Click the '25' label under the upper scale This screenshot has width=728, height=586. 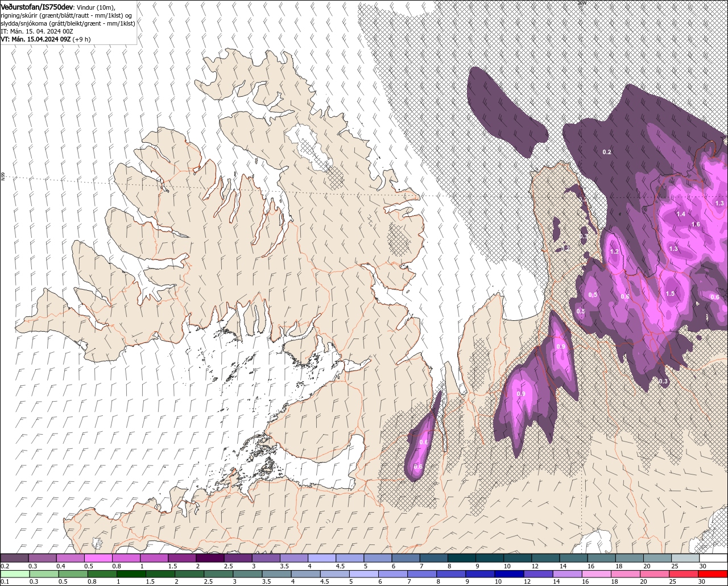(675, 566)
